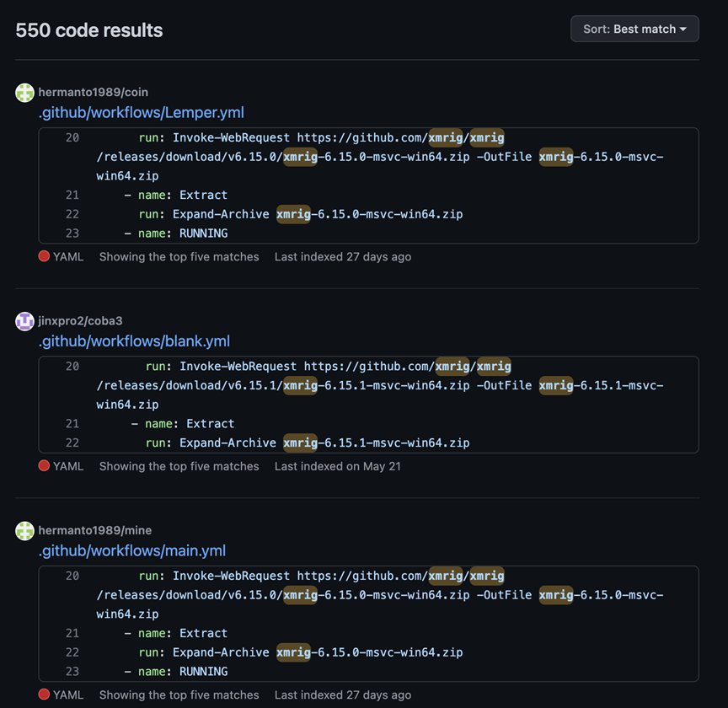Jump to line 20 in Lemper.yml snippet
Image resolution: width=728 pixels, height=708 pixels.
(72, 138)
